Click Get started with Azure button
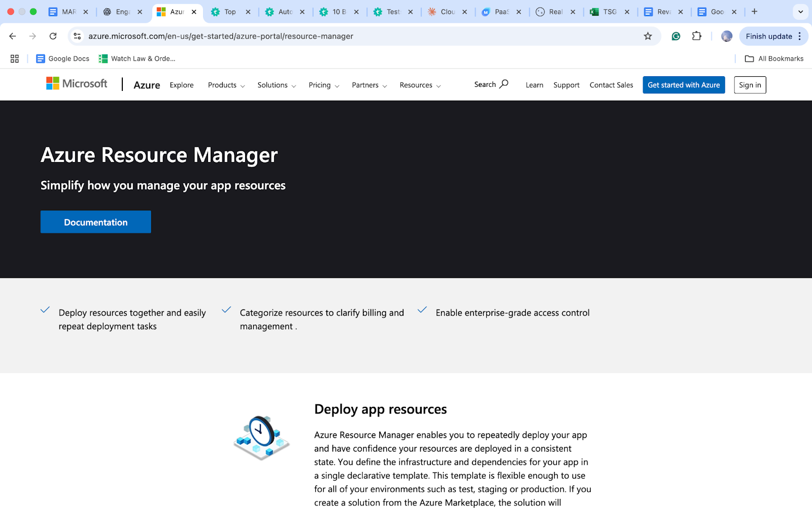 click(684, 85)
